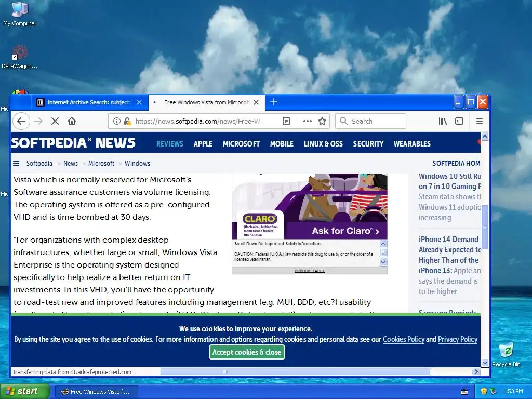Select the Recycle Bin desktop icon
The width and height of the screenshot is (532, 399).
coord(506,354)
